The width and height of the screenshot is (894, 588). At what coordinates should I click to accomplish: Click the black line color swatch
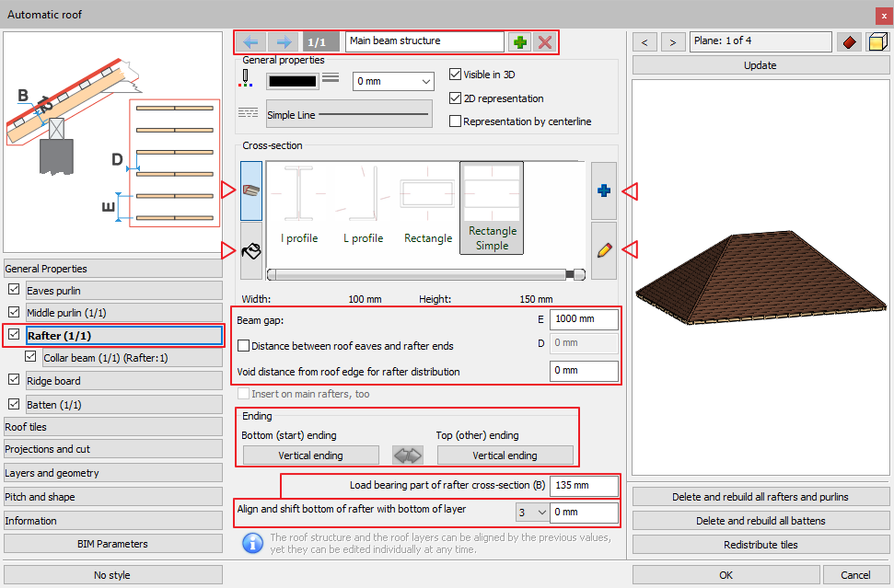click(292, 82)
